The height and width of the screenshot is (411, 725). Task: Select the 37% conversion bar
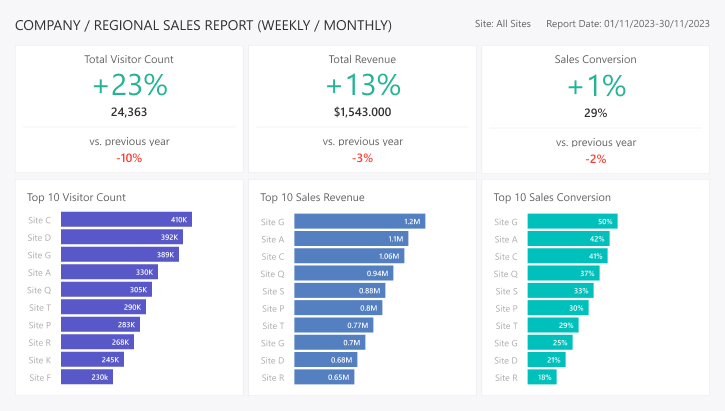564,274
